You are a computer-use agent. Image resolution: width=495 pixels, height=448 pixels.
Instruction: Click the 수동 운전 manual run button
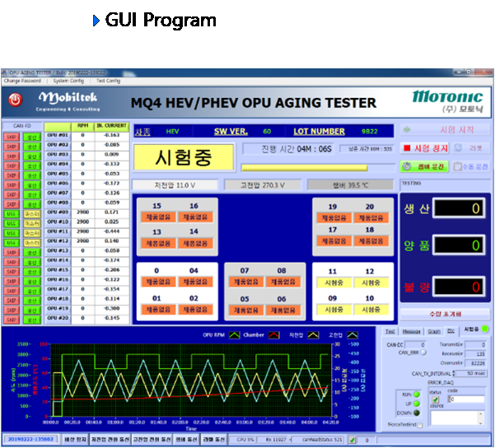click(470, 166)
